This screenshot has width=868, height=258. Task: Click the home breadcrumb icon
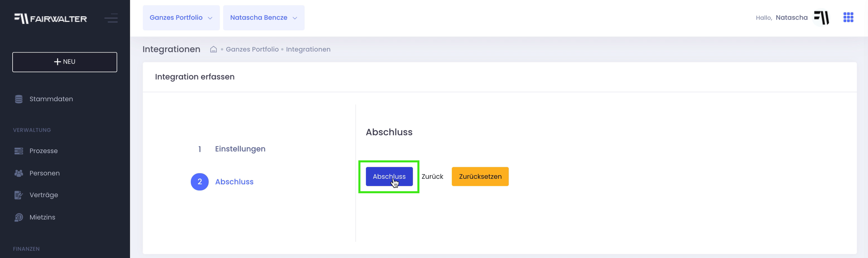point(213,49)
